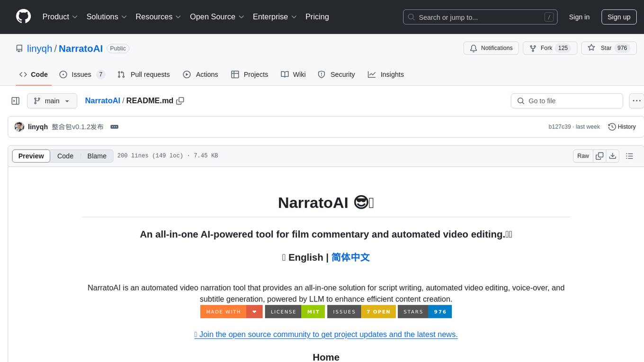Open the Pricing page

click(x=317, y=17)
